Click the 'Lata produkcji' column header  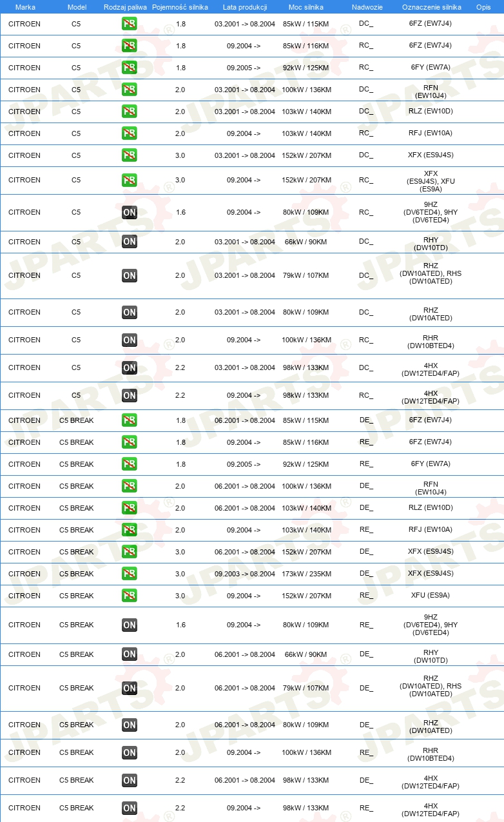[x=245, y=7]
